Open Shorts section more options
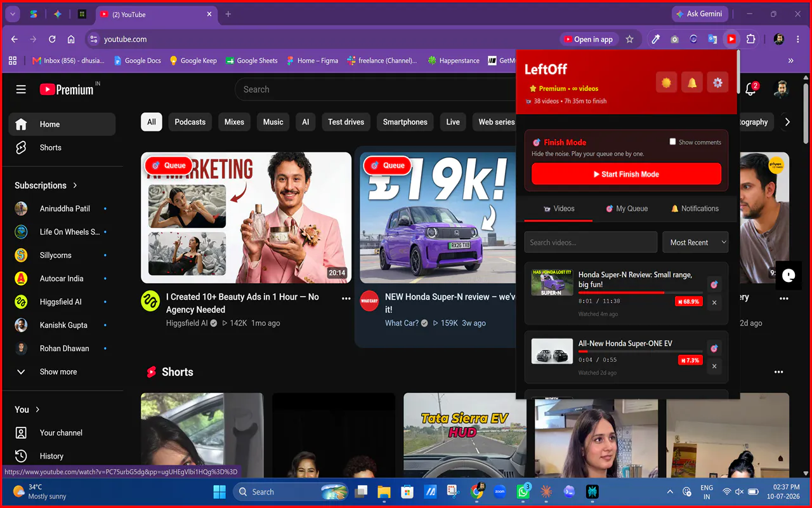This screenshot has height=508, width=812. 779,372
